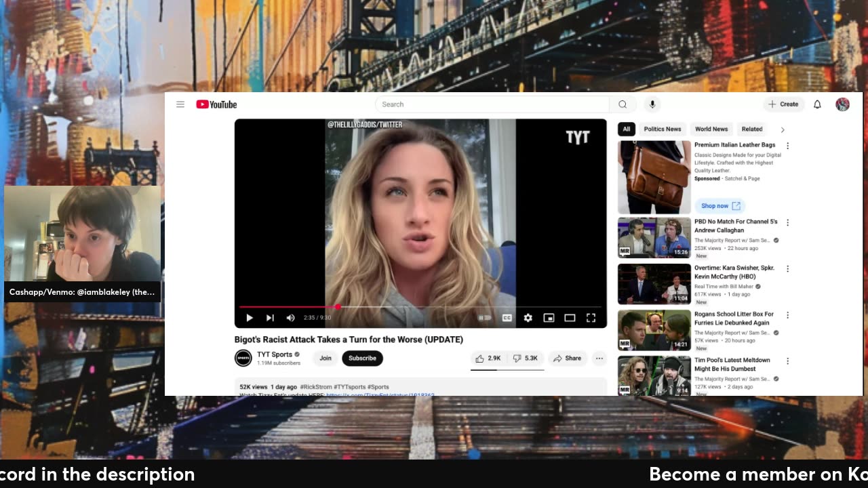Screen dimensions: 868x488
Task: Open Overtime: Kara Swisher video thumbnail
Action: point(654,284)
